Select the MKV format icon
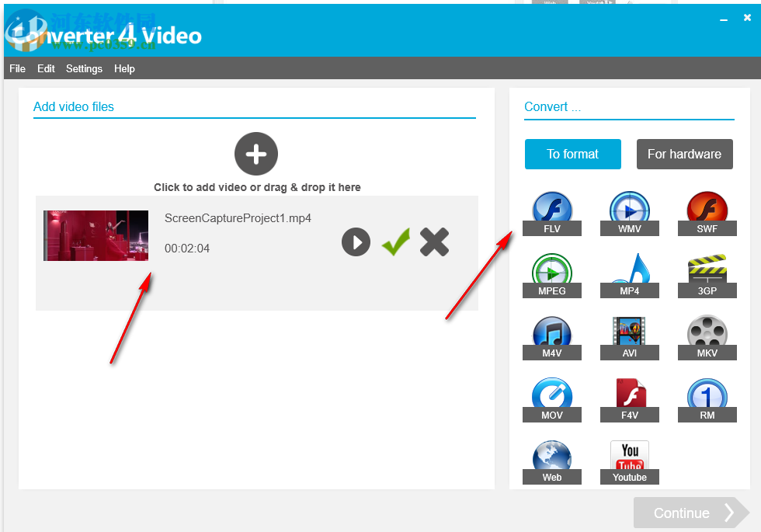 click(707, 334)
